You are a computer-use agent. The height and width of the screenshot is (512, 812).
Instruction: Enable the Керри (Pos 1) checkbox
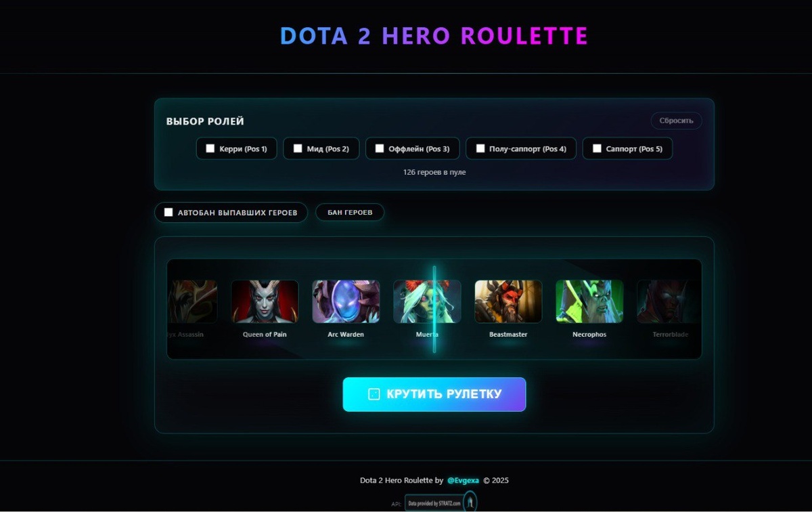click(210, 148)
